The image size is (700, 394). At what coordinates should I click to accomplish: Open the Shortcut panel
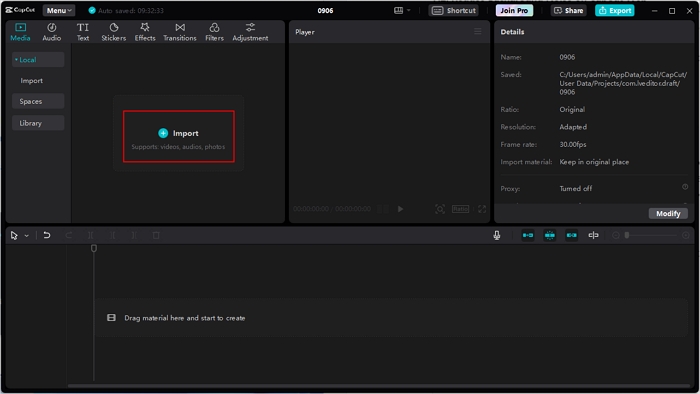(x=454, y=10)
